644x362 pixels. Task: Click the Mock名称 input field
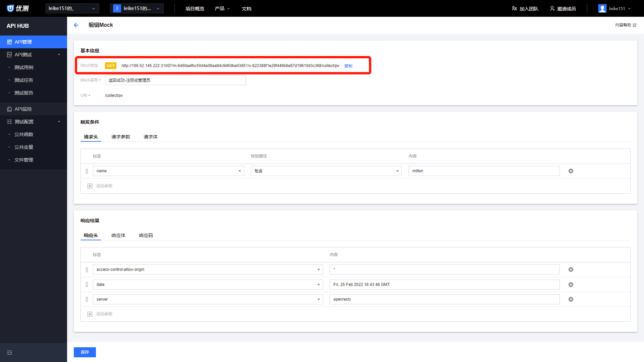175,80
